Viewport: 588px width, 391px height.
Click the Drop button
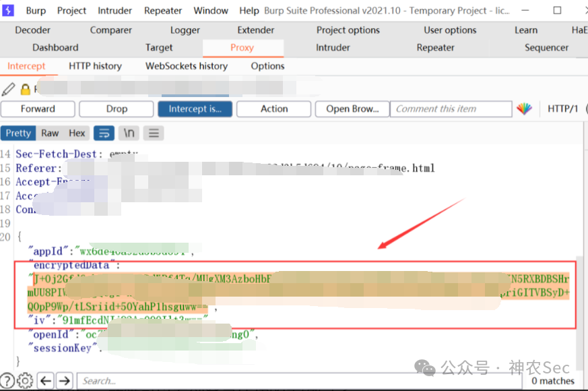(x=117, y=109)
